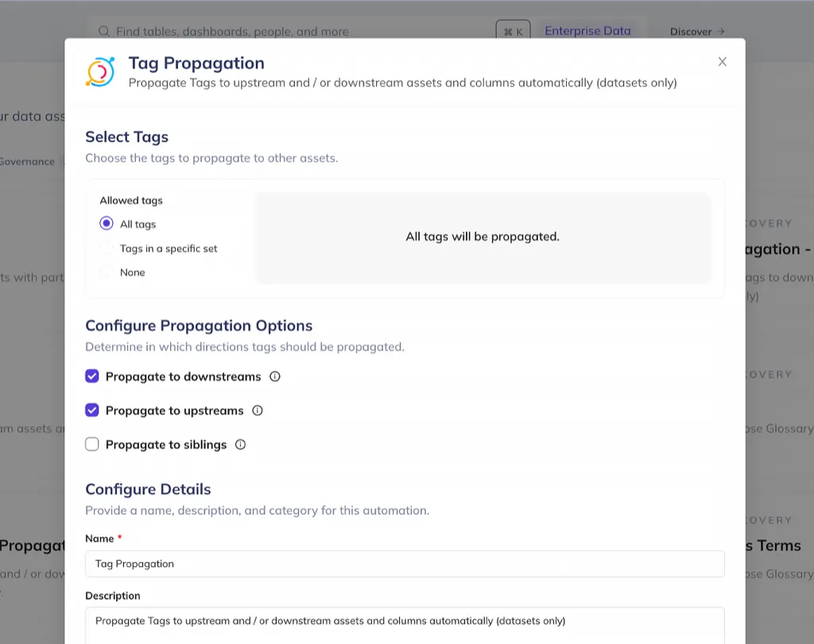Select the All tags radio option
The width and height of the screenshot is (814, 644).
coord(107,224)
